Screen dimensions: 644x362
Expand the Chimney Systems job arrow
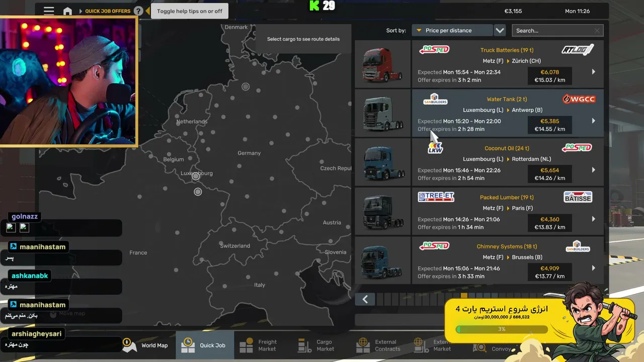[594, 268]
